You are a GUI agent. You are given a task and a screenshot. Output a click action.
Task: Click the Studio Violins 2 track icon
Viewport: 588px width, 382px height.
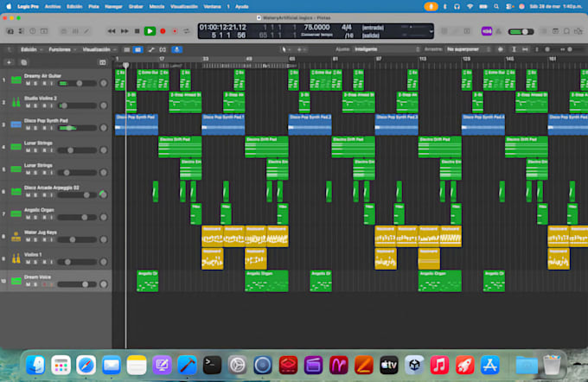pos(16,102)
